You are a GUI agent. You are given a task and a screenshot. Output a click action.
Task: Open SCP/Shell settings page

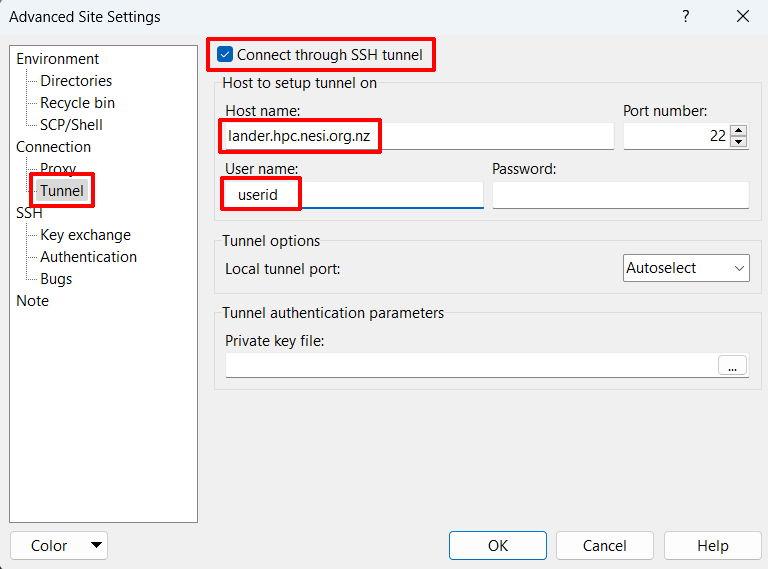pos(71,125)
